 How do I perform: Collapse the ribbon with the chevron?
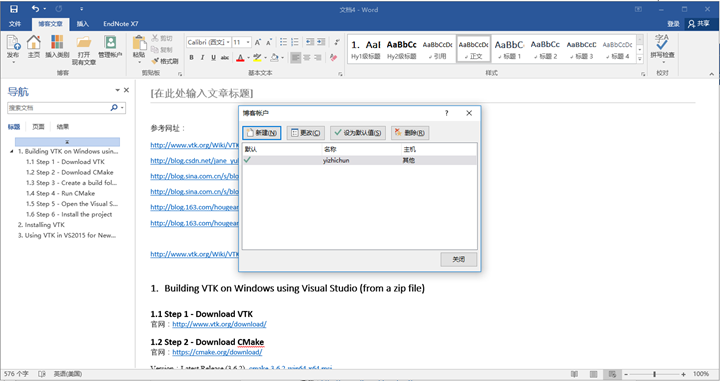711,73
